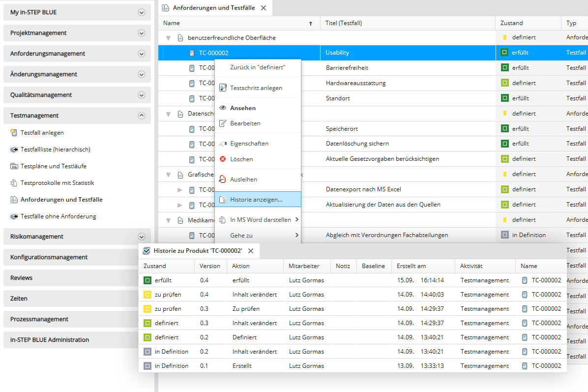Click the Testprotokolle mit Statistik icon

coord(14,183)
